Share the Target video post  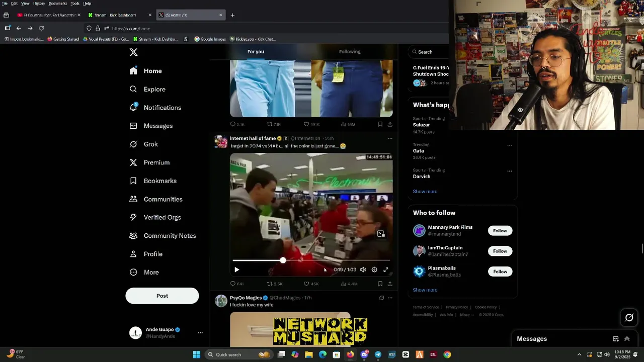(x=390, y=284)
